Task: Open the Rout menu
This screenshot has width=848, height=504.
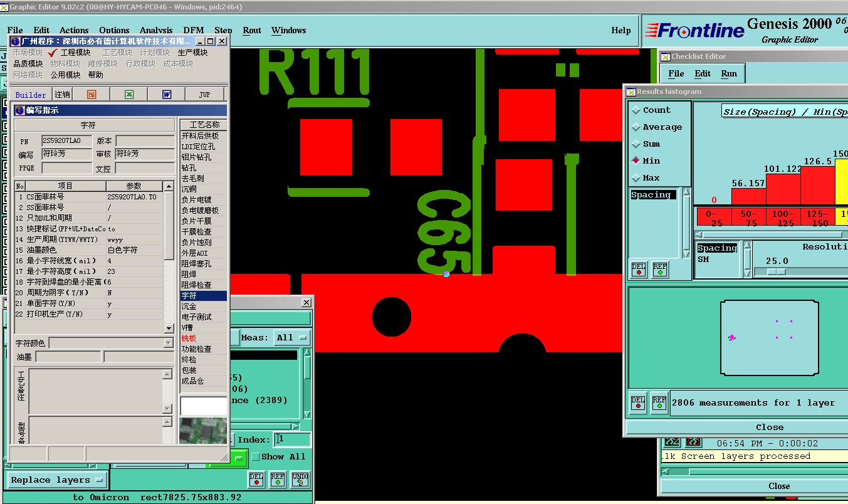Action: click(x=252, y=30)
